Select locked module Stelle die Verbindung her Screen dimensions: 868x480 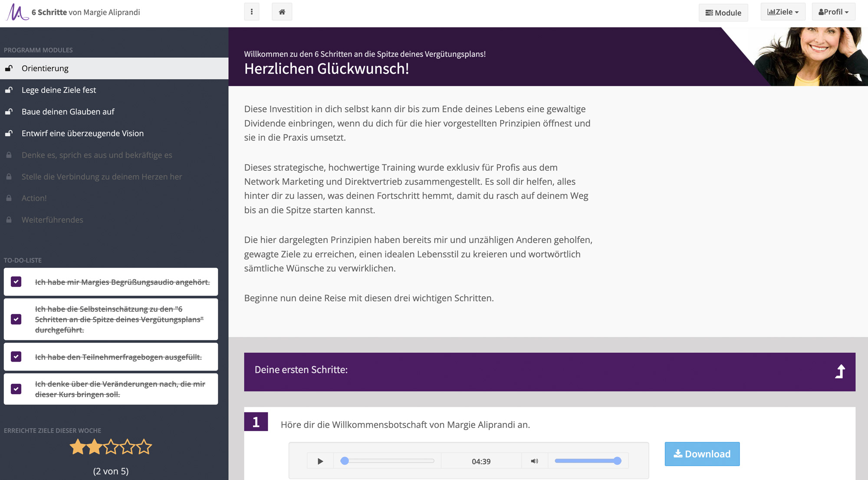click(114, 177)
